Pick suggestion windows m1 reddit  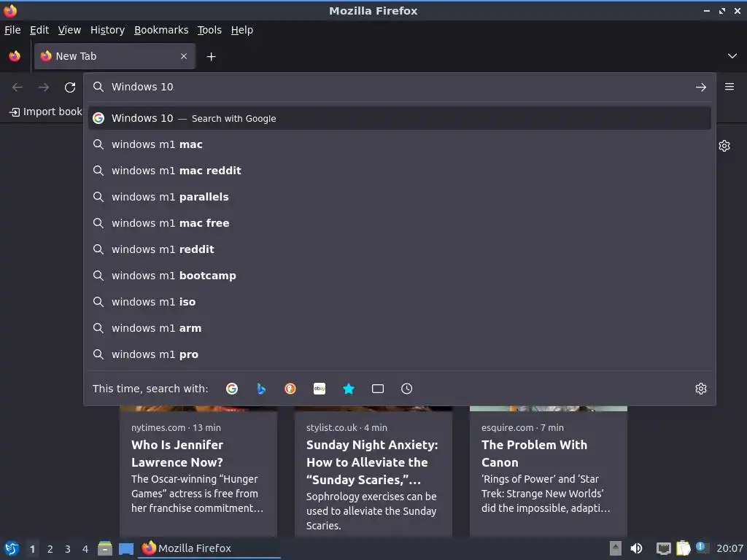pos(400,249)
